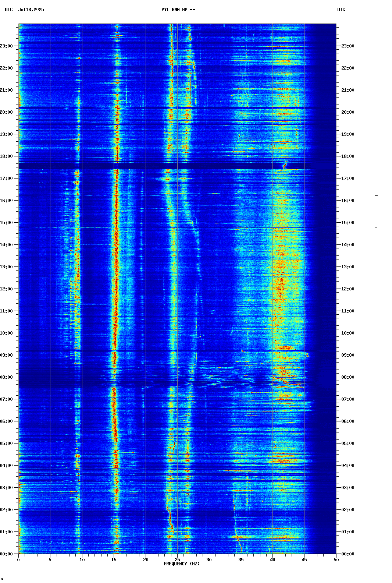The image size is (392, 583).
Task: Click the right-axis 23:00 time label
Action: pyautogui.click(x=348, y=46)
